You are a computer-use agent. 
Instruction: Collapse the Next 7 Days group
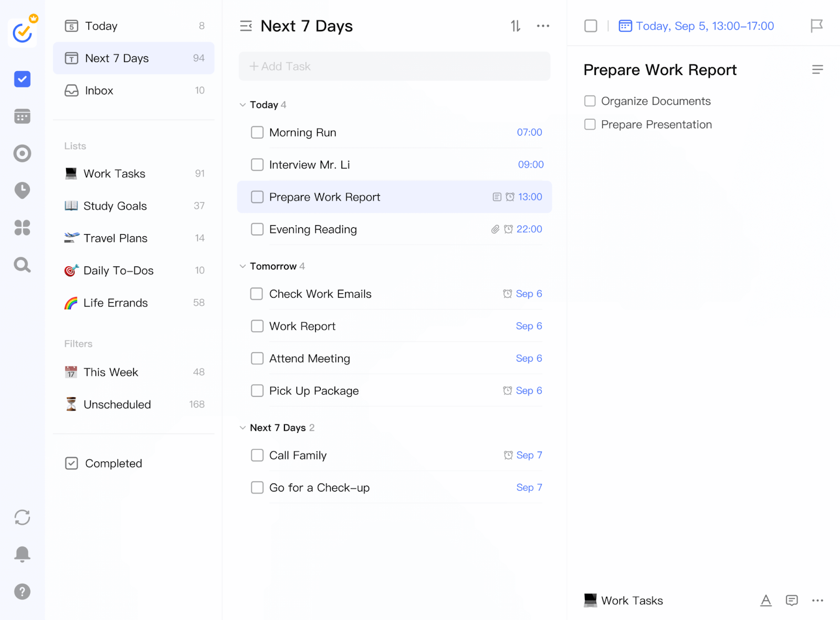pos(243,427)
